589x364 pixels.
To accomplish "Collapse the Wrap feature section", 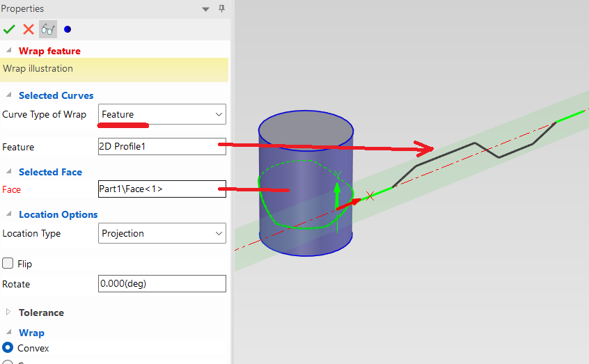I will pyautogui.click(x=8, y=50).
